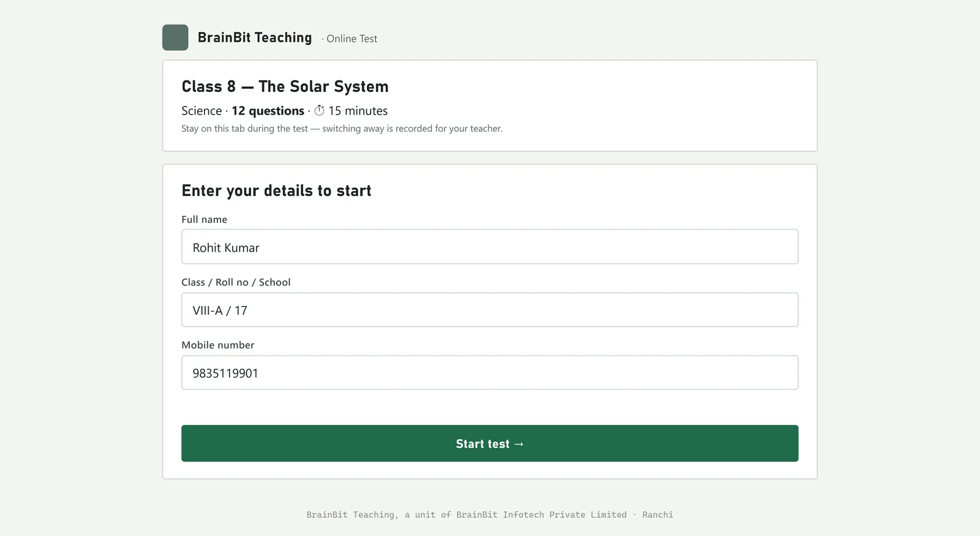The width and height of the screenshot is (980, 536).
Task: Select the Mobile number input field
Action: click(x=489, y=372)
